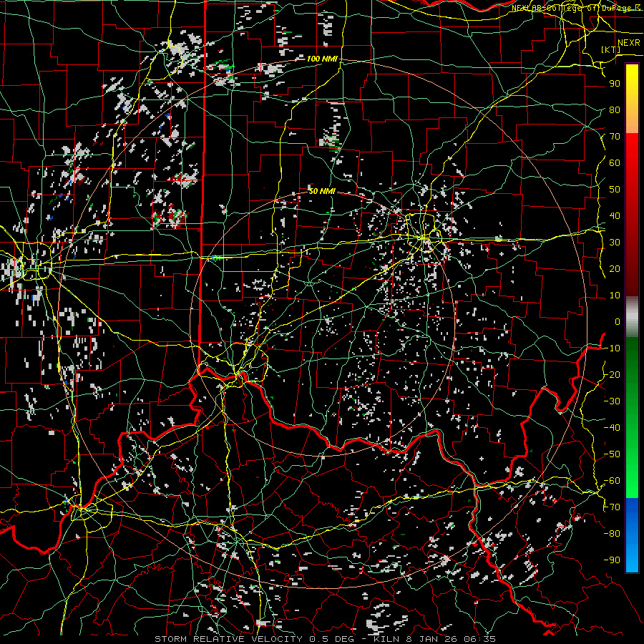This screenshot has height=644, width=644.
Task: Click the gray zero-velocity segment of color bar
Action: [632, 317]
